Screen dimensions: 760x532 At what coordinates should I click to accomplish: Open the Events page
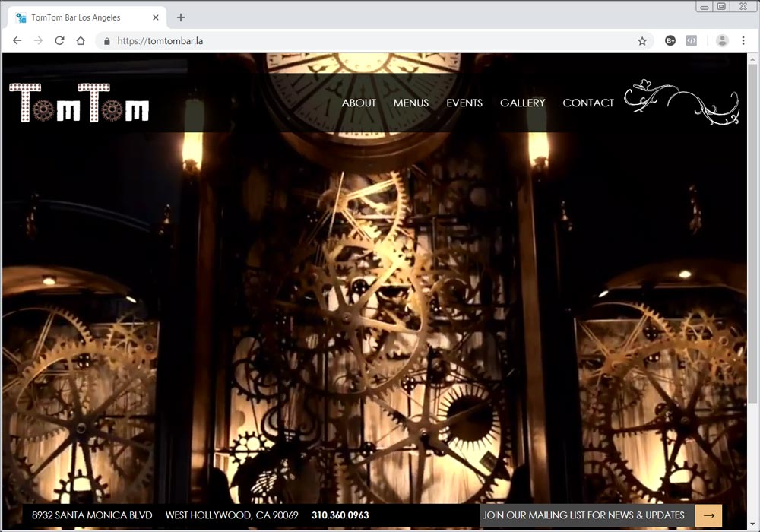click(464, 103)
